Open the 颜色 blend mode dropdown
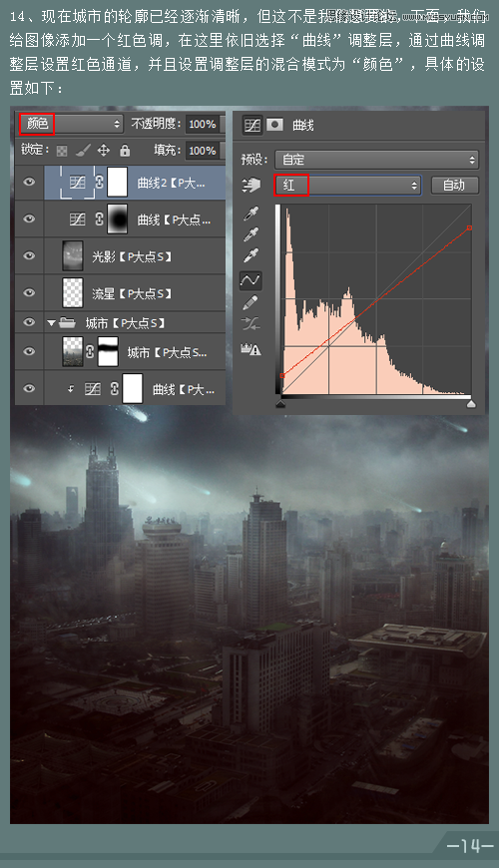 71,124
